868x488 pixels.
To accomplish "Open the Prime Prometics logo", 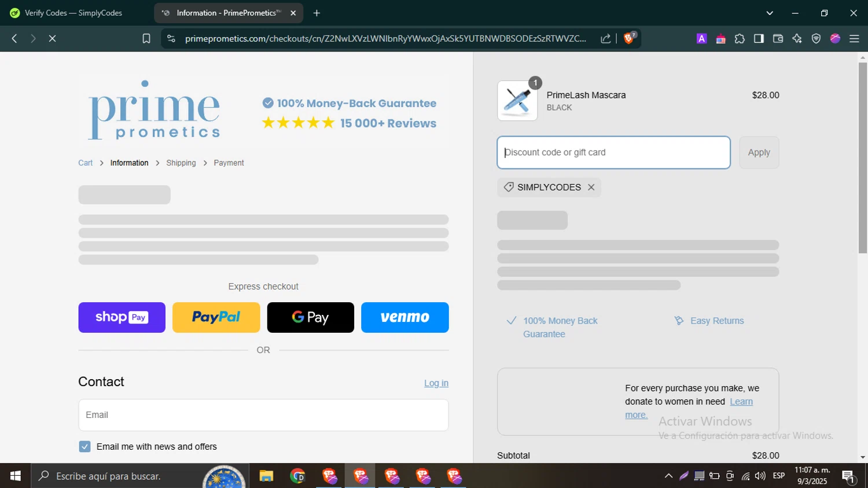I will (x=154, y=110).
